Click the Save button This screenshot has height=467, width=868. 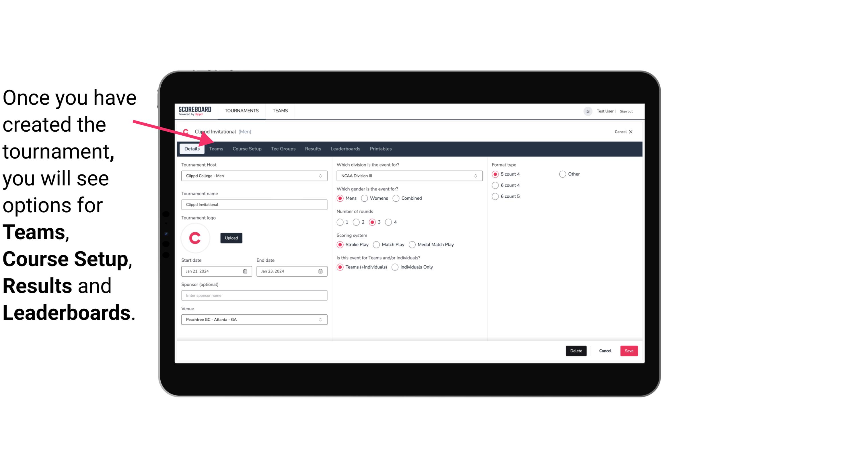[629, 350]
